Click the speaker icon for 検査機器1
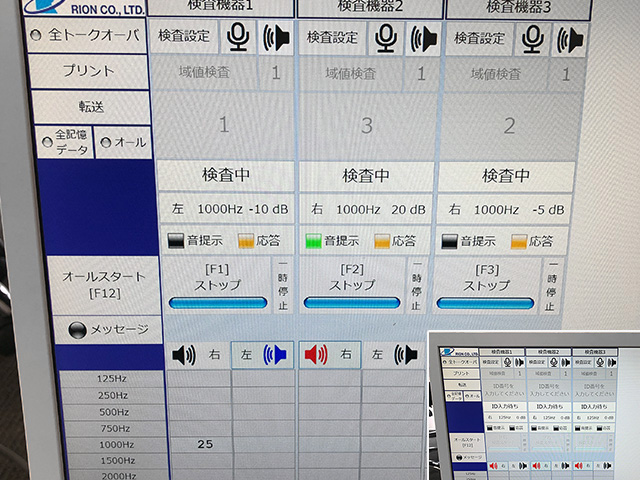 click(x=276, y=38)
